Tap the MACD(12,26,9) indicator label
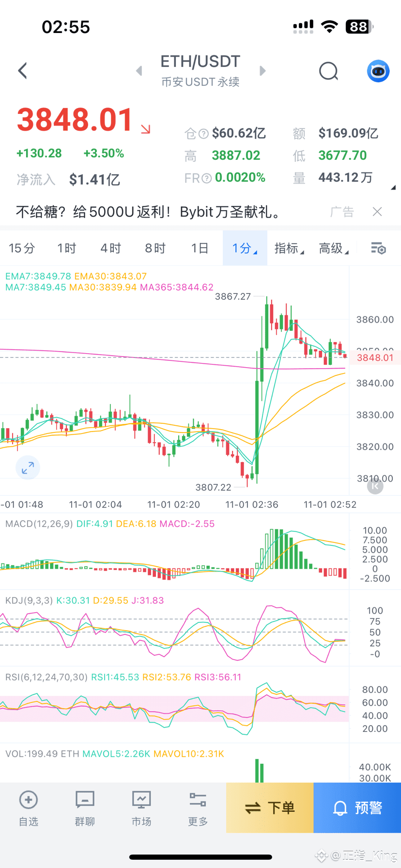This screenshot has height=868, width=401. pyautogui.click(x=39, y=524)
